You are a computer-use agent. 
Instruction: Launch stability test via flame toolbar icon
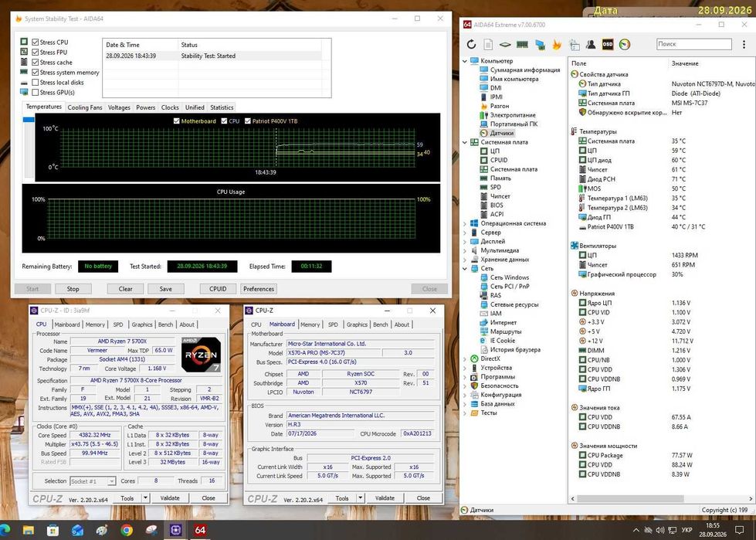click(557, 44)
